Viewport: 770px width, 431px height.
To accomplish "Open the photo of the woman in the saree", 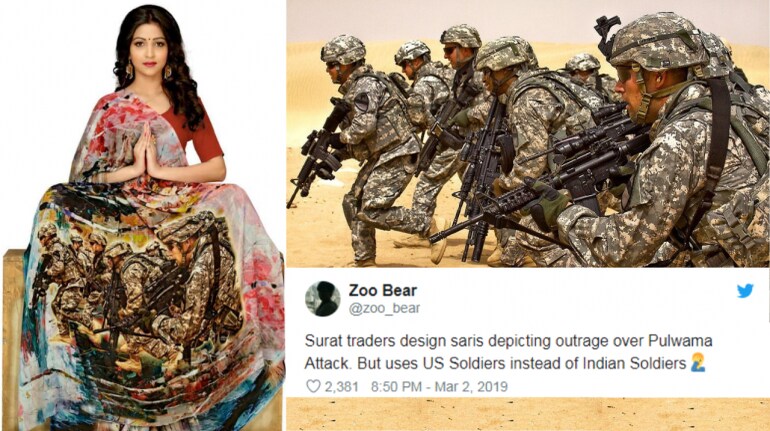I will (x=143, y=216).
